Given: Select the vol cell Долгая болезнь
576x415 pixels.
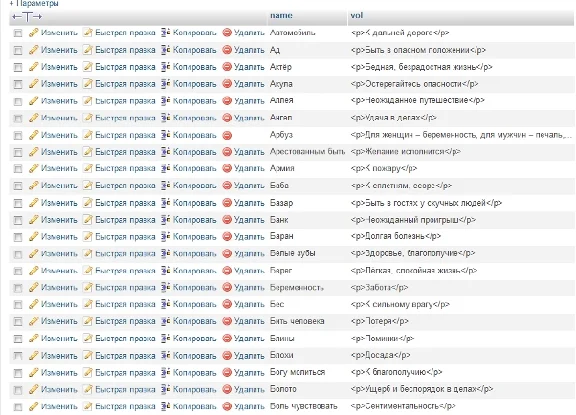Looking at the screenshot, I should pyautogui.click(x=396, y=236).
